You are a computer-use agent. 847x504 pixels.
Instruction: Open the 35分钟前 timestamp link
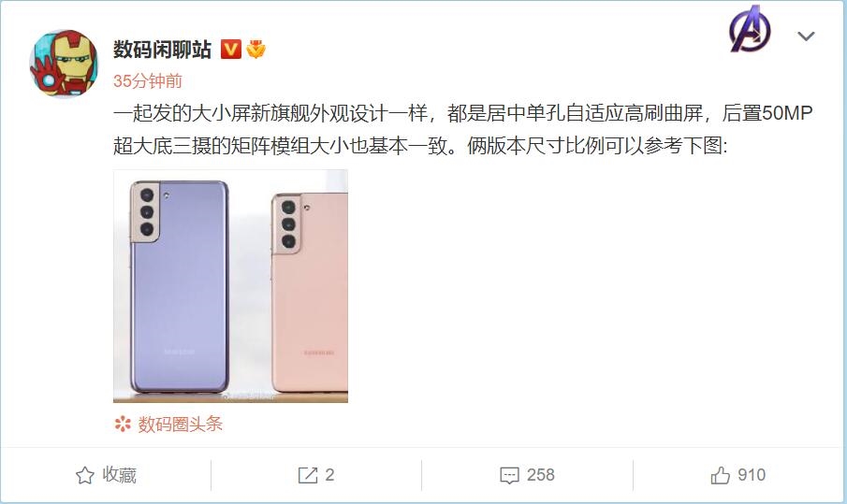148,81
